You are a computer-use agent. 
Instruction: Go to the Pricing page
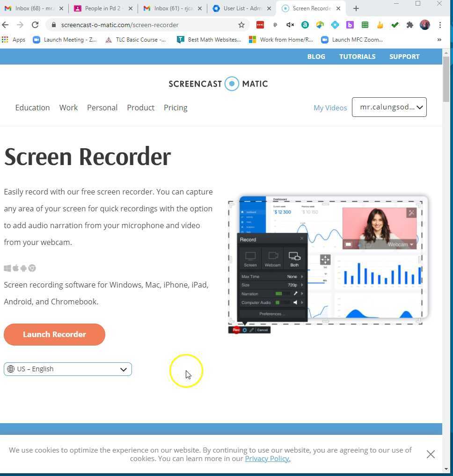[x=175, y=108]
